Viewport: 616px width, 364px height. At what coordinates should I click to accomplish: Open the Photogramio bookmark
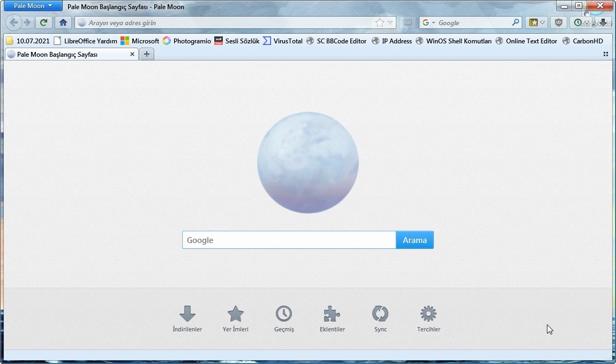(187, 41)
